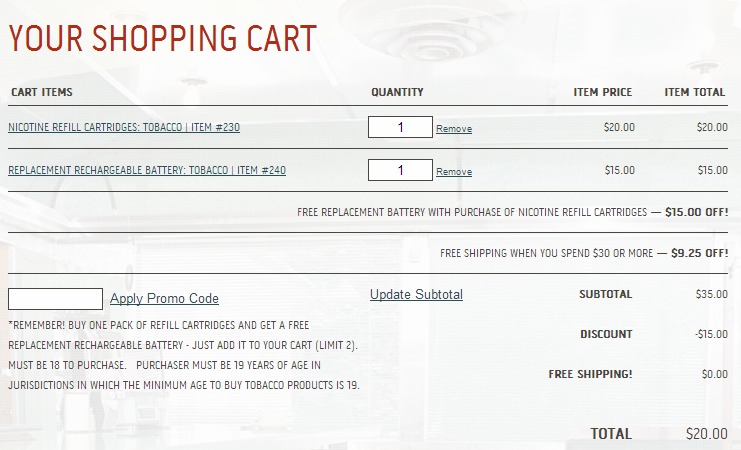Remove the Replacement Rechargeable Battery from cart
This screenshot has width=741, height=450.
[454, 172]
